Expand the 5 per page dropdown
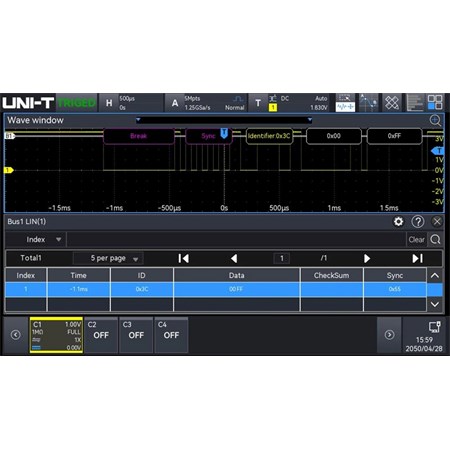The image size is (450, 450). click(108, 258)
